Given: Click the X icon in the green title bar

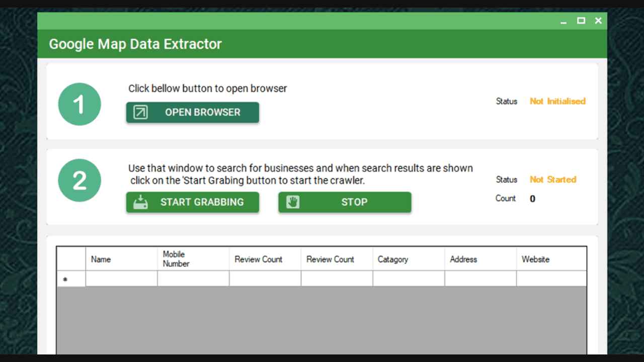Looking at the screenshot, I should click(x=598, y=21).
